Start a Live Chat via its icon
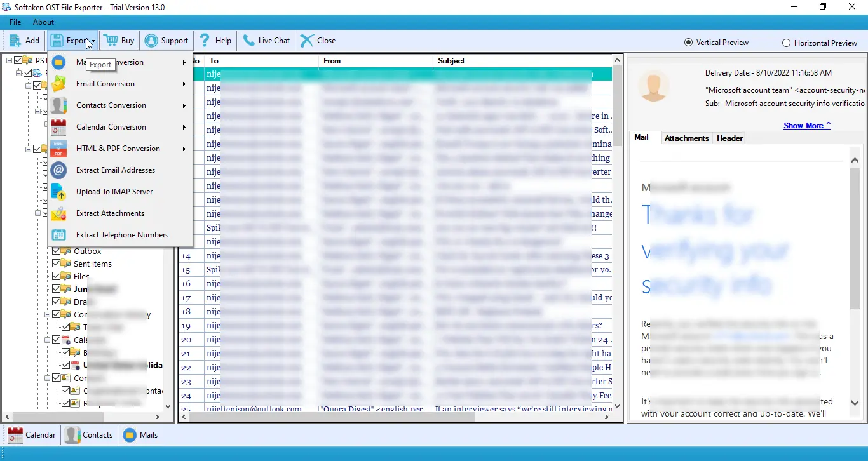The width and height of the screenshot is (868, 461). pyautogui.click(x=266, y=40)
